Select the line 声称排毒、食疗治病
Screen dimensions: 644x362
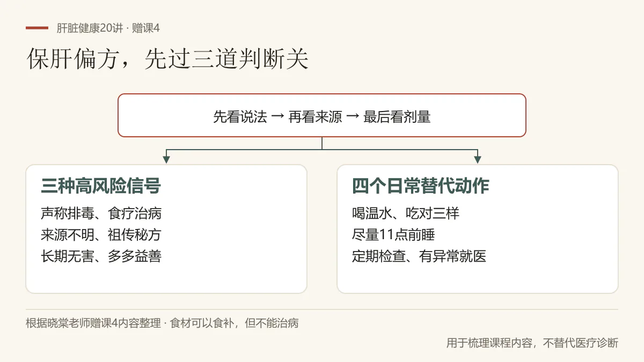click(x=101, y=213)
